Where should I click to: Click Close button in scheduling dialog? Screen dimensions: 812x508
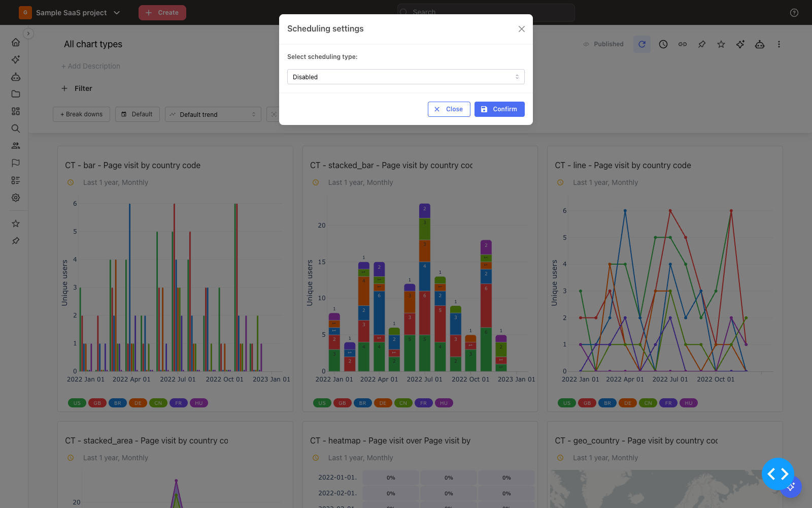click(449, 109)
